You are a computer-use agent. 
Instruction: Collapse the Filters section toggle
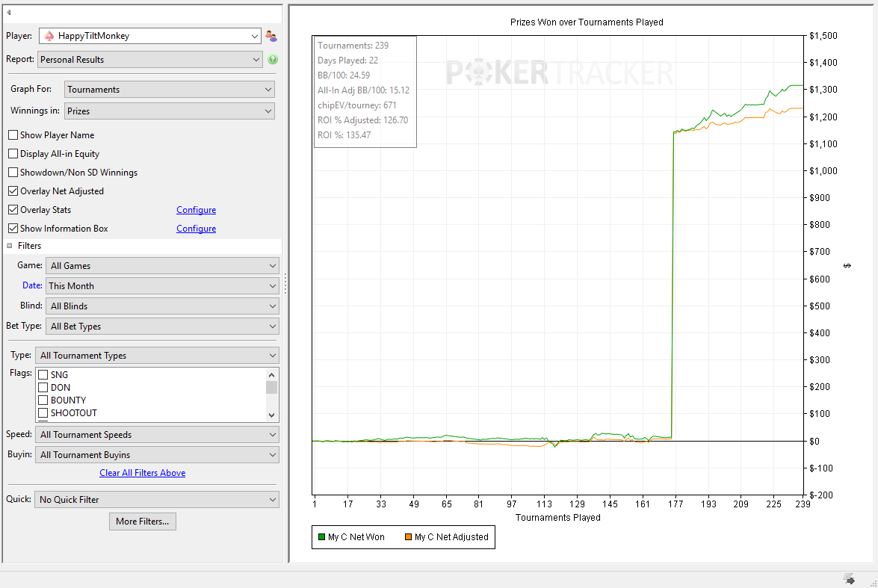[x=10, y=245]
